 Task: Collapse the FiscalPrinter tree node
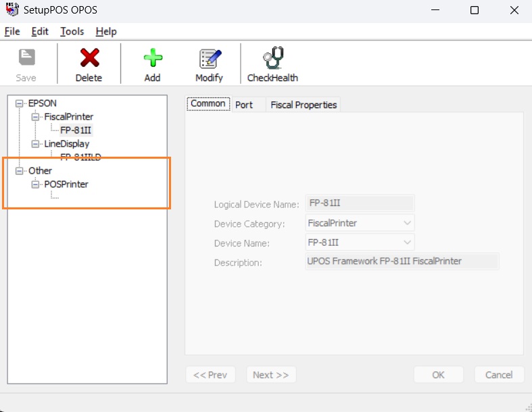coord(35,117)
